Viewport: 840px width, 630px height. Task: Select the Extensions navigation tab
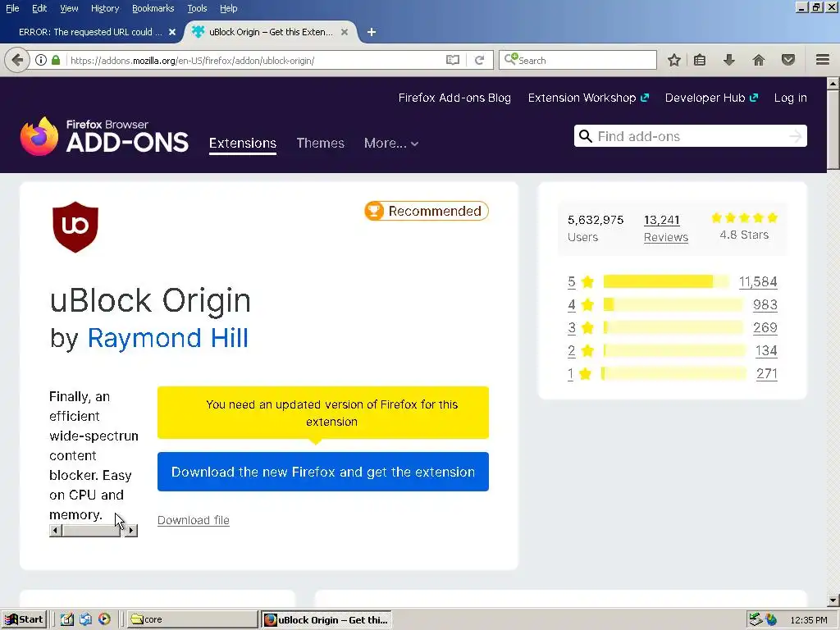pos(243,143)
